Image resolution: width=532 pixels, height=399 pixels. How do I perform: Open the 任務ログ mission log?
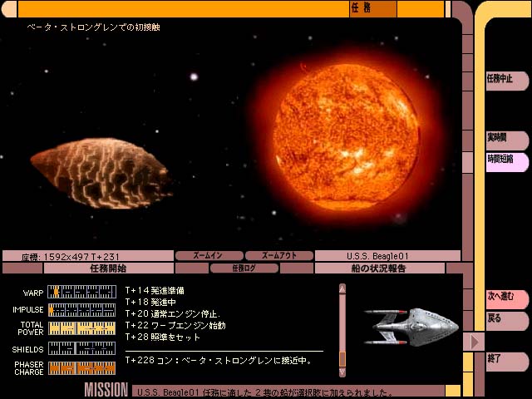click(244, 268)
